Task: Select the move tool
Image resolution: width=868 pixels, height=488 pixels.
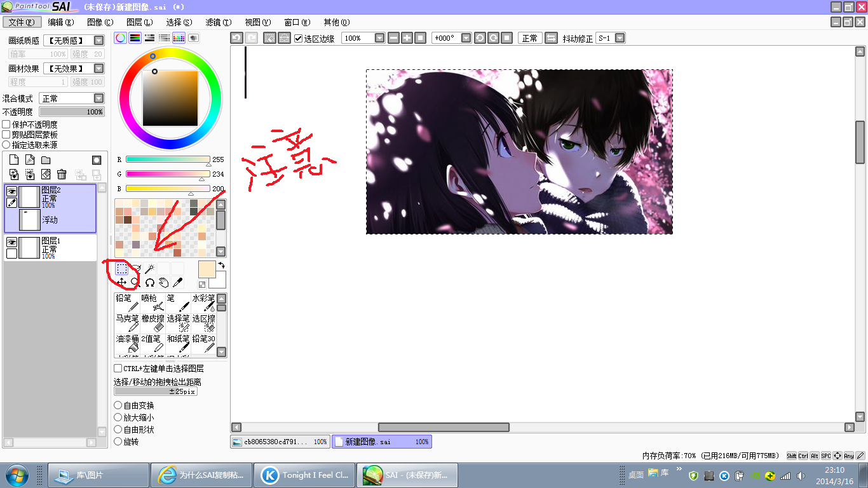Action: [x=121, y=282]
